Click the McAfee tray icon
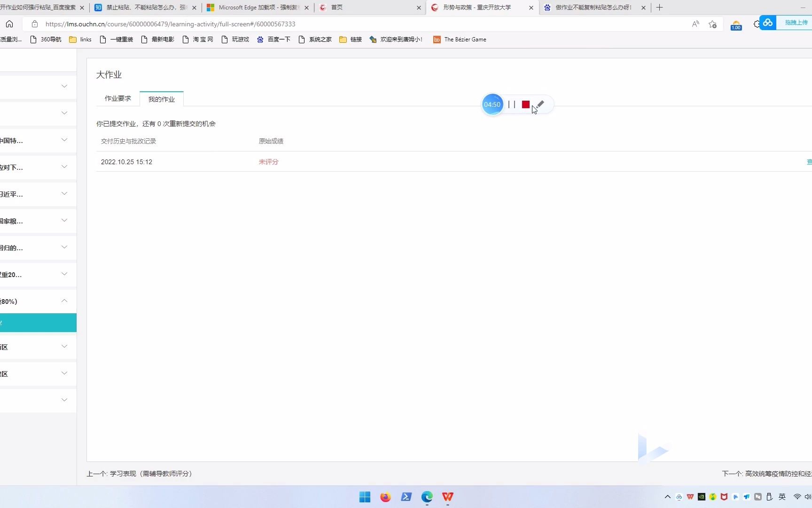812x508 pixels. pyautogui.click(x=724, y=497)
